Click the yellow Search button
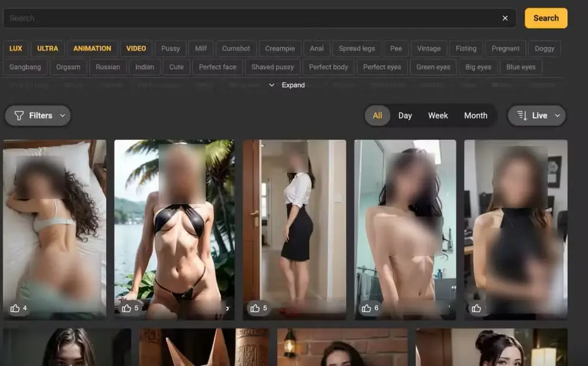588x366 pixels. click(546, 19)
